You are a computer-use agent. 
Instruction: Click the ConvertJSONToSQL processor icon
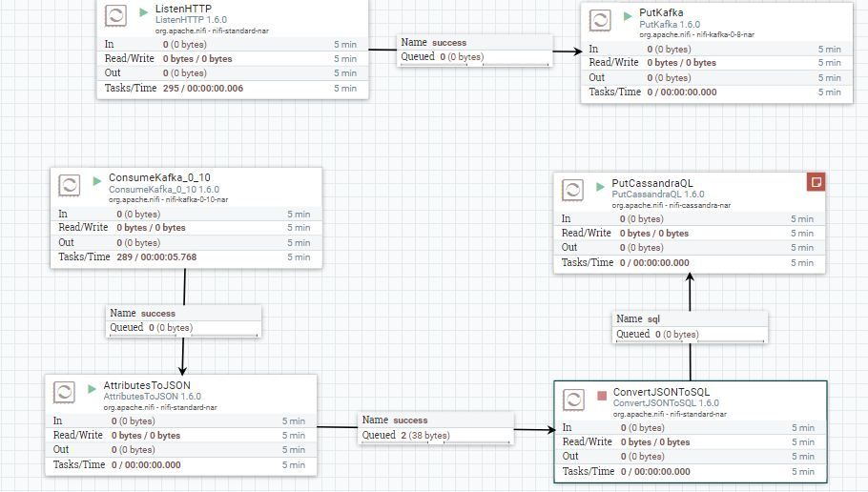click(x=573, y=400)
